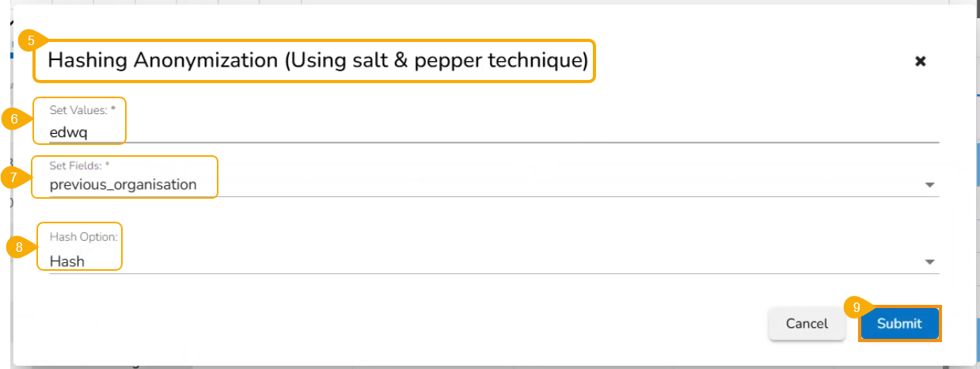Click the selected Hash option value
Image resolution: width=980 pixels, height=369 pixels.
[x=67, y=261]
